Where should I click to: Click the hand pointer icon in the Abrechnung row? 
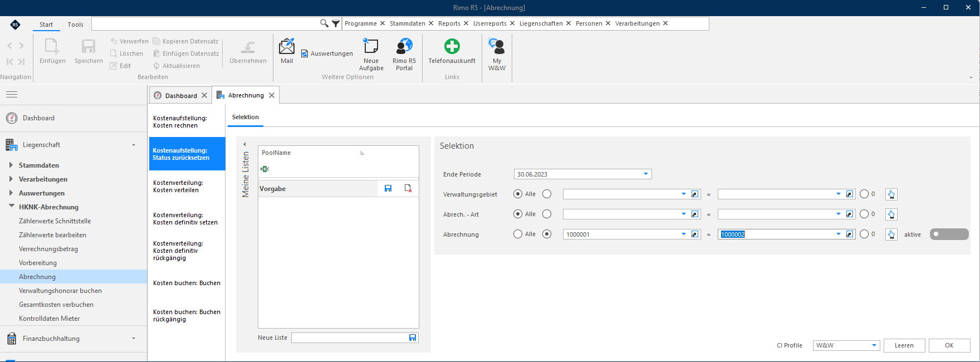[x=891, y=234]
